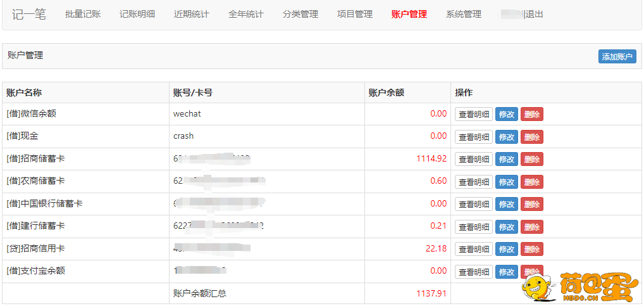Viewport: 644px width, 306px height.
Task: Click the 1137.91 total balance
Action: tap(431, 294)
